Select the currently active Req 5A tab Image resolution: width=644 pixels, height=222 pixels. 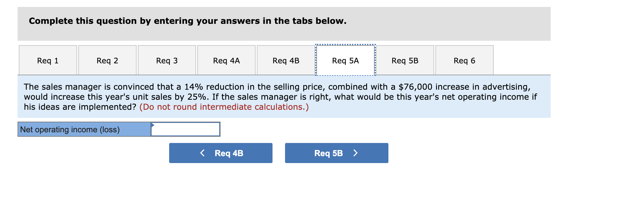tap(345, 60)
